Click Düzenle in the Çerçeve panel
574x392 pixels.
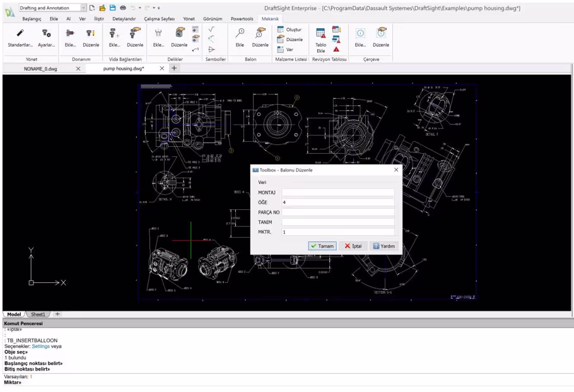point(381,38)
